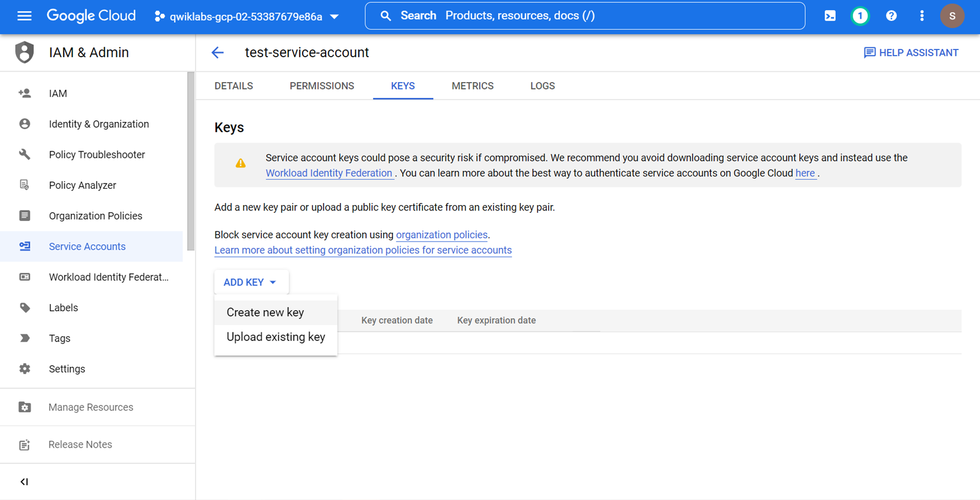Click the Organization Policies list icon
Viewport: 980px width, 500px height.
click(24, 215)
